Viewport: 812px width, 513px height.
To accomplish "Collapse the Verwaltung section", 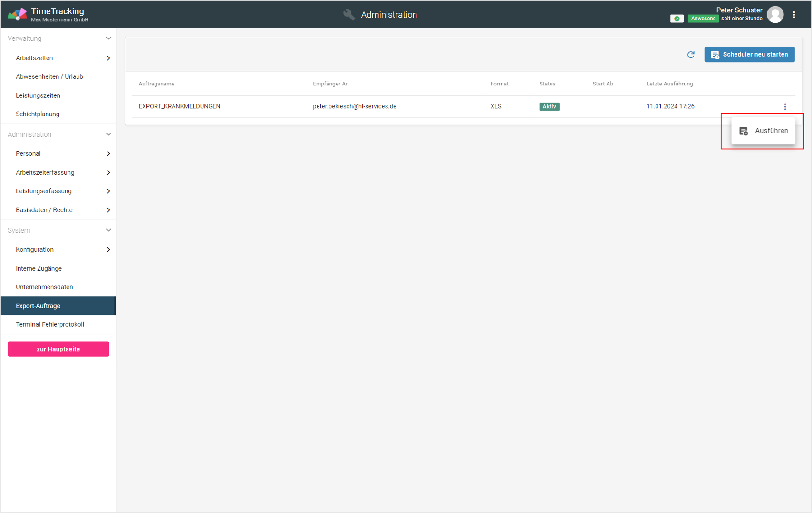I will (108, 38).
